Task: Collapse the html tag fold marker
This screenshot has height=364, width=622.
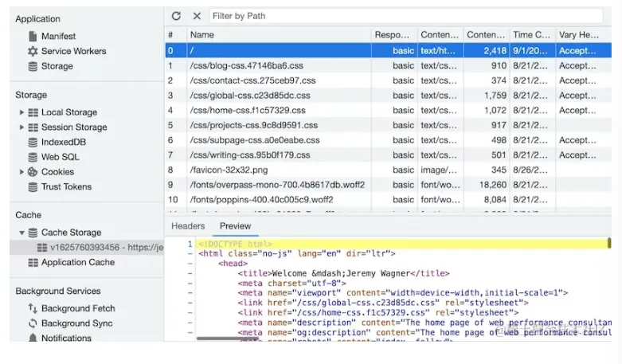Action: tap(190, 254)
